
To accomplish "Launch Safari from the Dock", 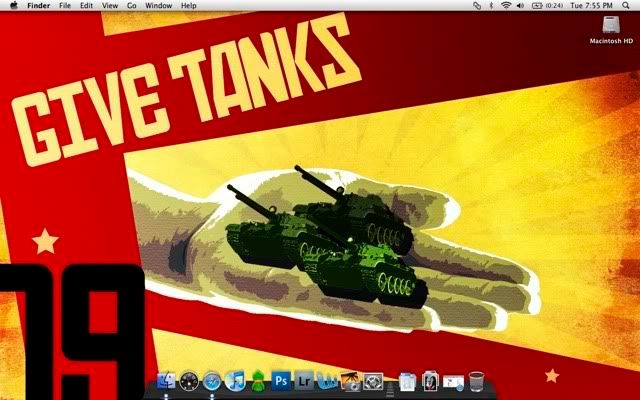I will [x=212, y=381].
